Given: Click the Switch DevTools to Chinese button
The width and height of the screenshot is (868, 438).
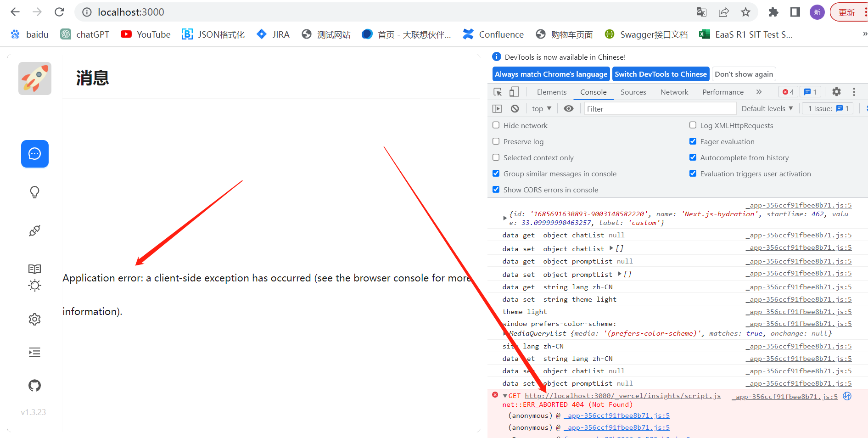Looking at the screenshot, I should point(661,74).
